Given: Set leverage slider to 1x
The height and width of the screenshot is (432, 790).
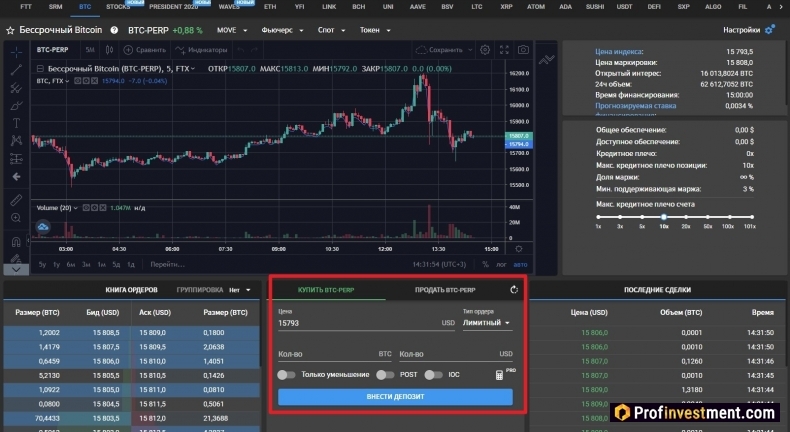Looking at the screenshot, I should [598, 217].
